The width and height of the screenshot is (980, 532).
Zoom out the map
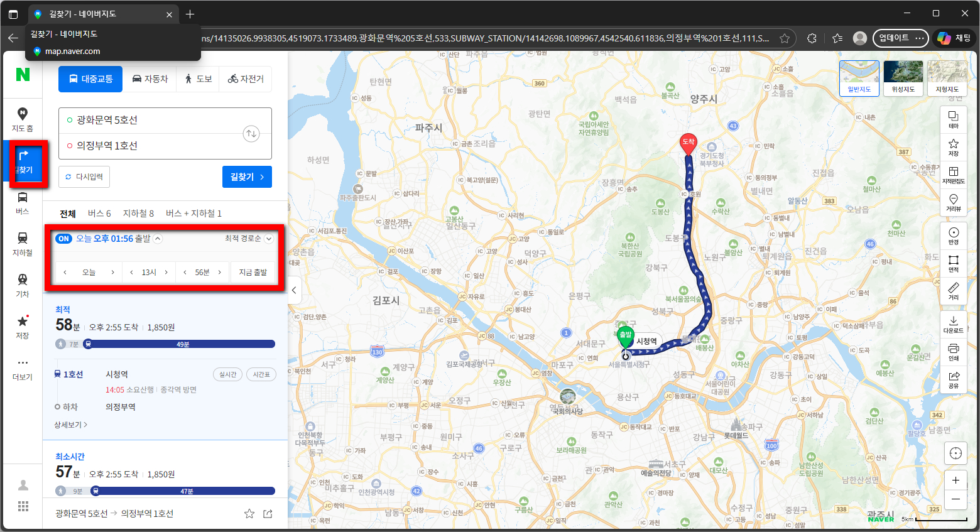(955, 499)
